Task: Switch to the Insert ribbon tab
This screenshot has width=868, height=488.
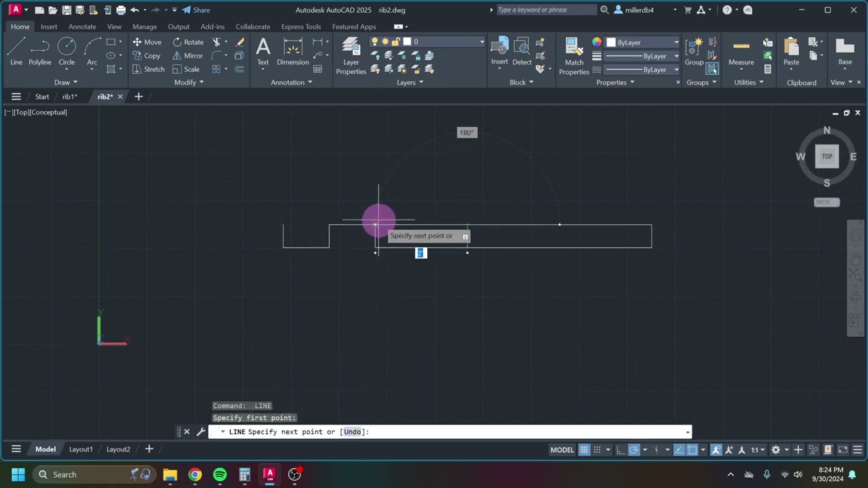Action: point(49,27)
